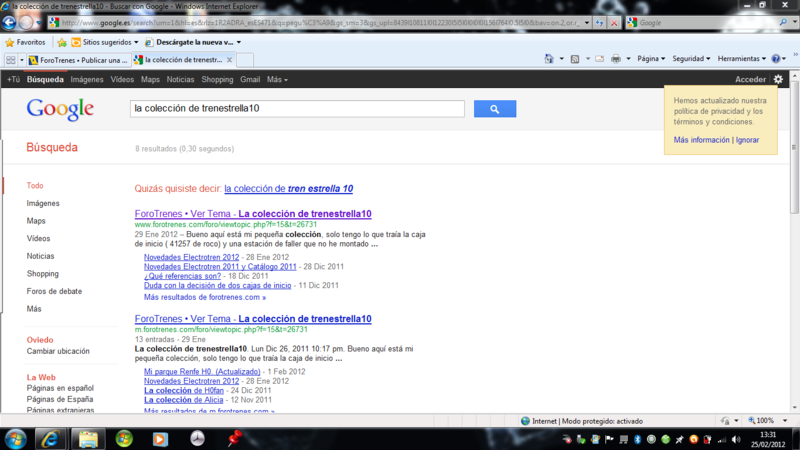Open the Favoritos star panel

pos(25,42)
